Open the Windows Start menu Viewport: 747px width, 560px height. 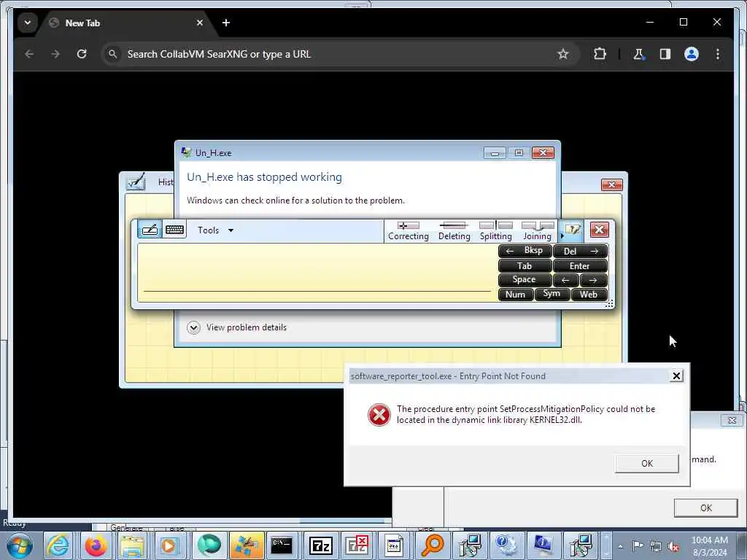pos(20,545)
